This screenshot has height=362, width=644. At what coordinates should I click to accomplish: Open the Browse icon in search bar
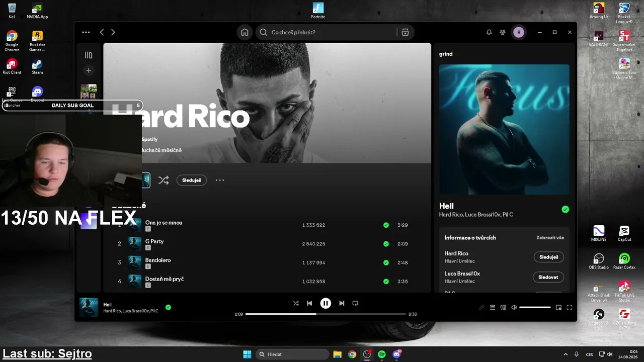pos(405,32)
